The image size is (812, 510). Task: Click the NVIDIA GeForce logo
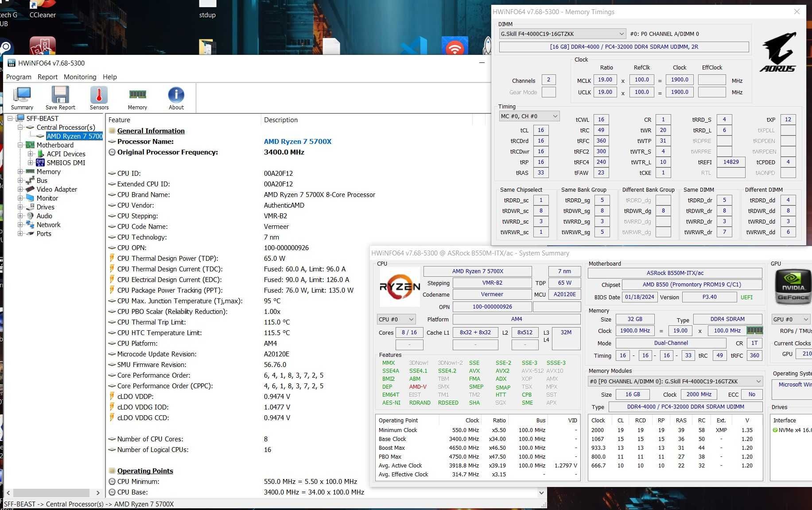click(793, 287)
